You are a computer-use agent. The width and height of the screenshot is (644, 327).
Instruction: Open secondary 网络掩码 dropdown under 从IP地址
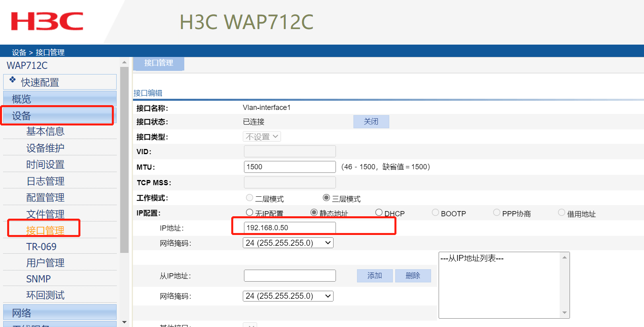tap(288, 296)
